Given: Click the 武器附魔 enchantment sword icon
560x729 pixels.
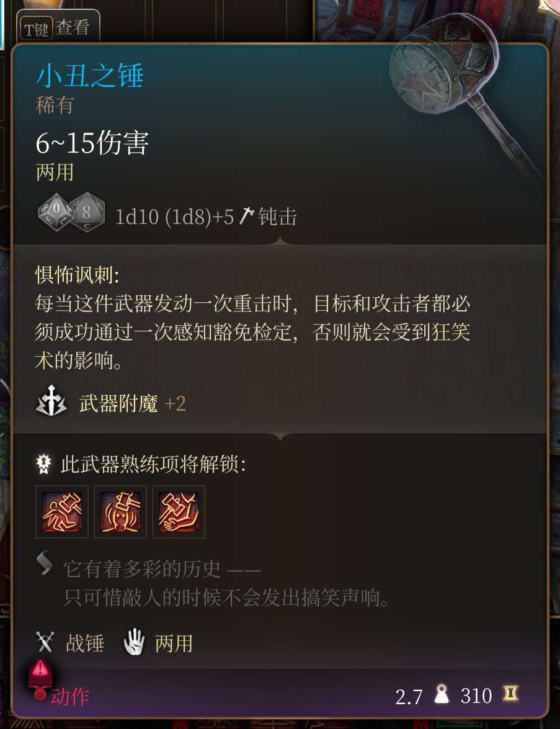Looking at the screenshot, I should (x=51, y=401).
